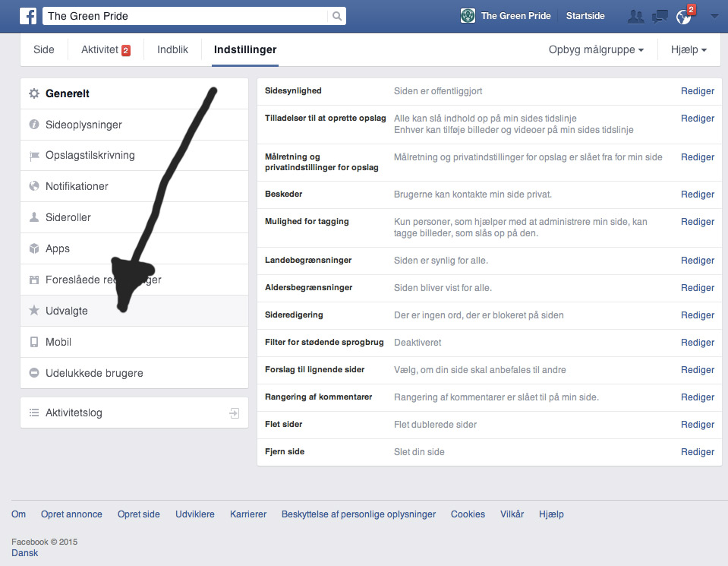The image size is (728, 566).
Task: Open Apps section in sidebar
Action: tap(58, 248)
